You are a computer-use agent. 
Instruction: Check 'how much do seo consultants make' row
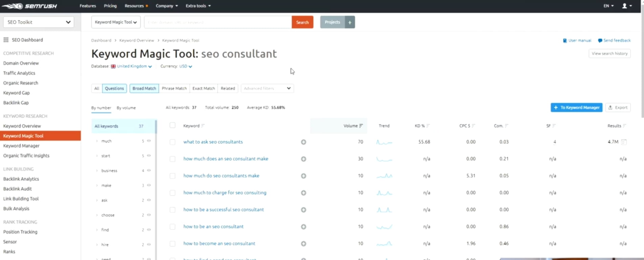(172, 176)
